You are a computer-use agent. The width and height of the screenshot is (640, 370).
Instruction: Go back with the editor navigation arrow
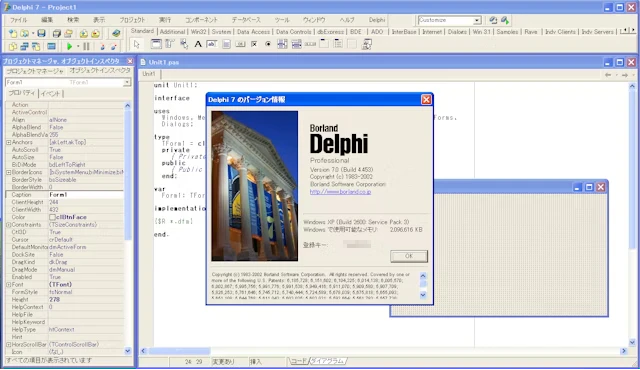608,75
